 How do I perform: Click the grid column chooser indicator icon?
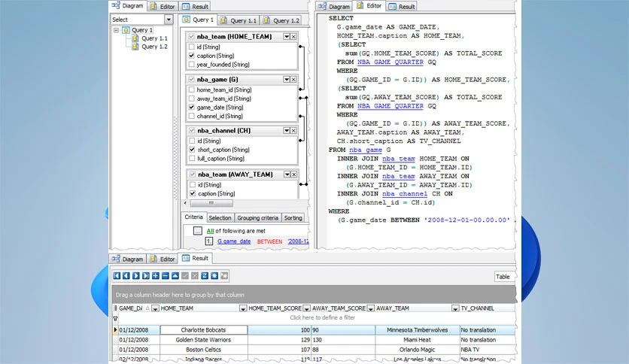coord(116,308)
